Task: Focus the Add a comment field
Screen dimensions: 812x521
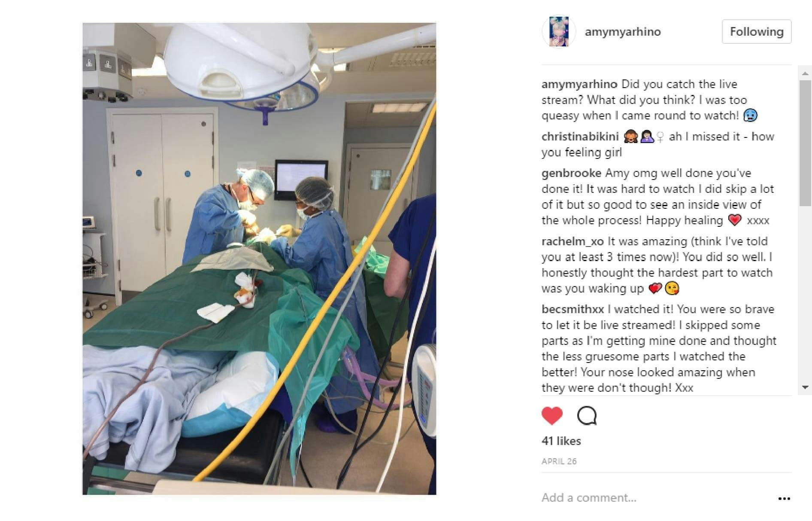Action: [x=657, y=498]
